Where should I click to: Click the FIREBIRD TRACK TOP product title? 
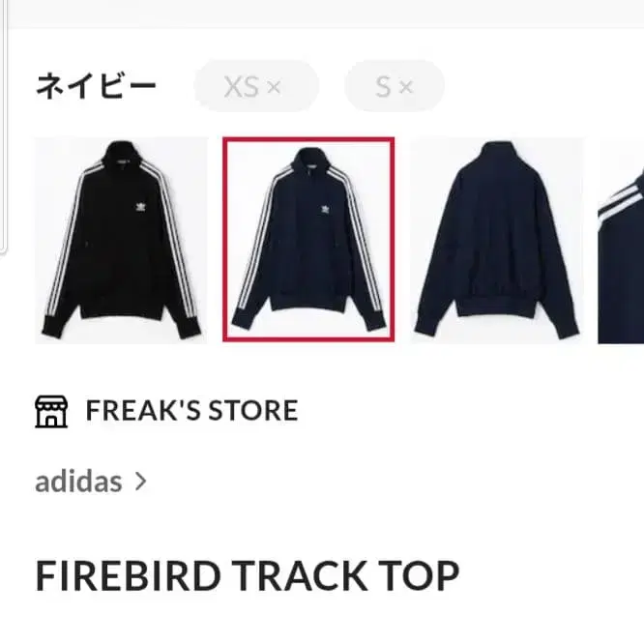click(248, 575)
